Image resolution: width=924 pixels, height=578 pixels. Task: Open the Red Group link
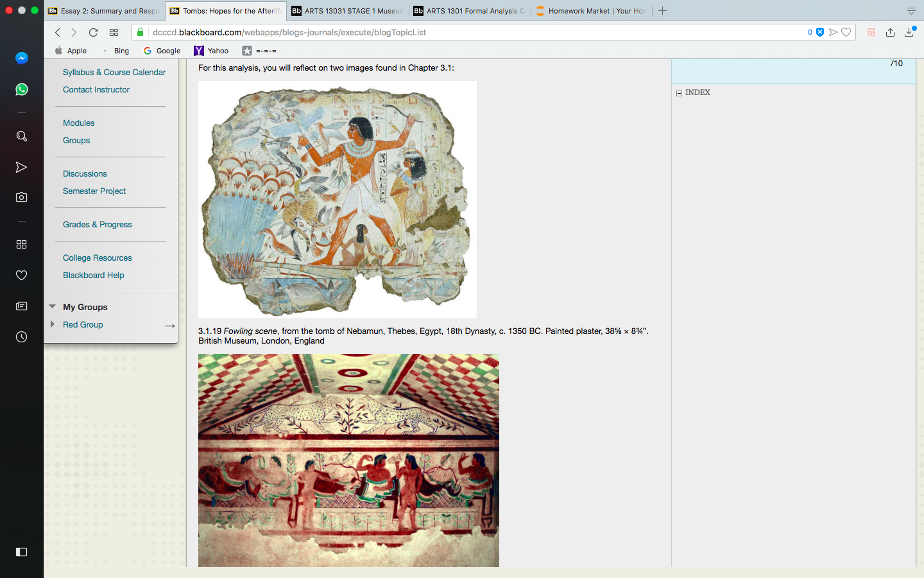(83, 325)
